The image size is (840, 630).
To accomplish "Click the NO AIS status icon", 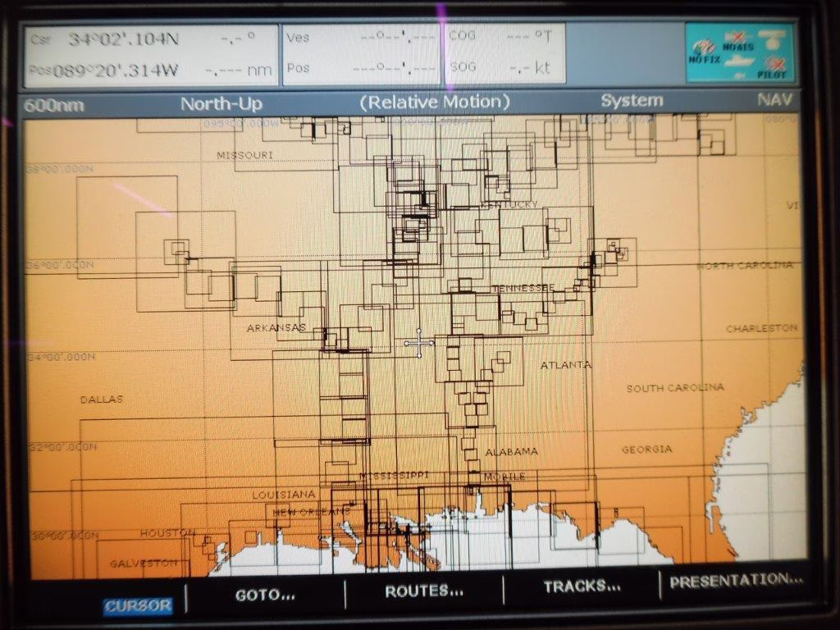I will [737, 42].
